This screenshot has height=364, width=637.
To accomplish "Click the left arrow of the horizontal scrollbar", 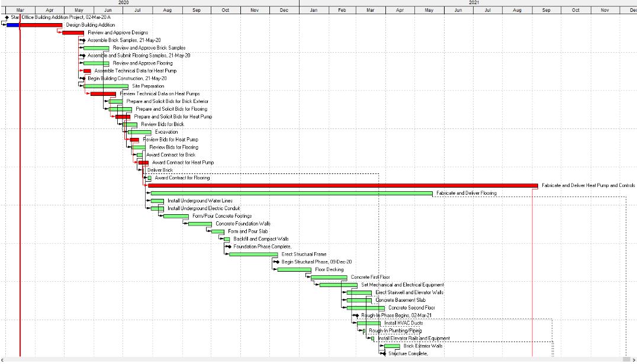I will point(2,360).
